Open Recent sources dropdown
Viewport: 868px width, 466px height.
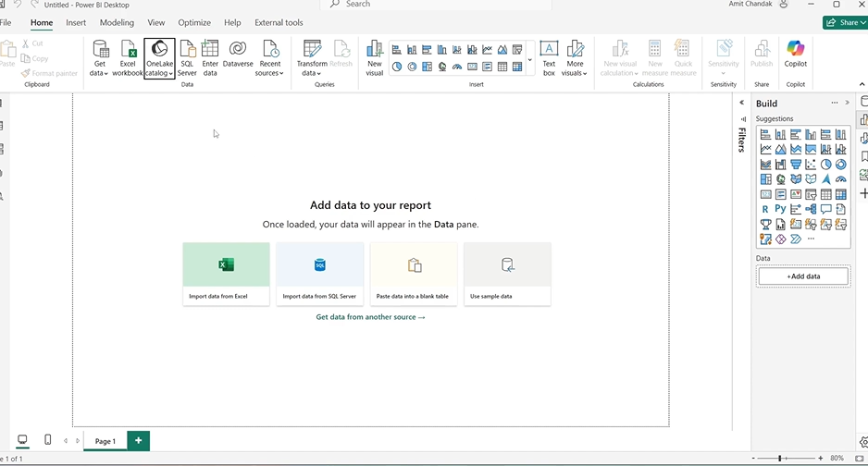[270, 58]
